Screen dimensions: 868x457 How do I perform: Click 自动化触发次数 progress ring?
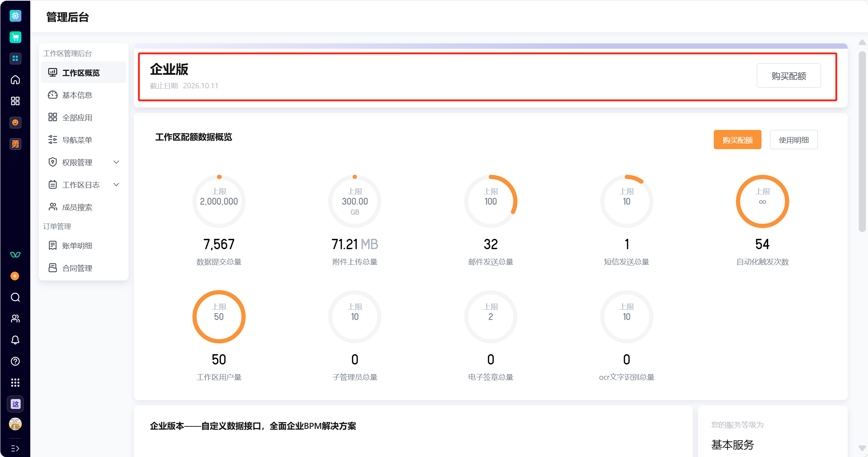[x=763, y=201]
